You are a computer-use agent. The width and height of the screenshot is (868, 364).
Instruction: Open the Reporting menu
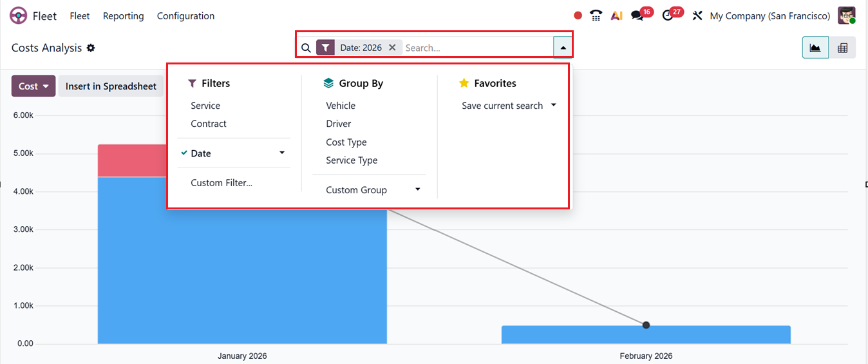[123, 16]
